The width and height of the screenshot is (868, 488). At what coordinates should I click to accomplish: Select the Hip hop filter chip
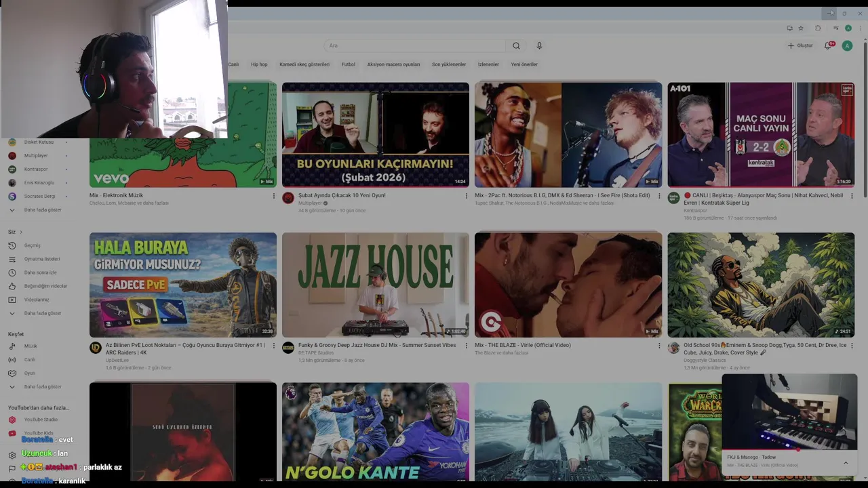(x=259, y=64)
